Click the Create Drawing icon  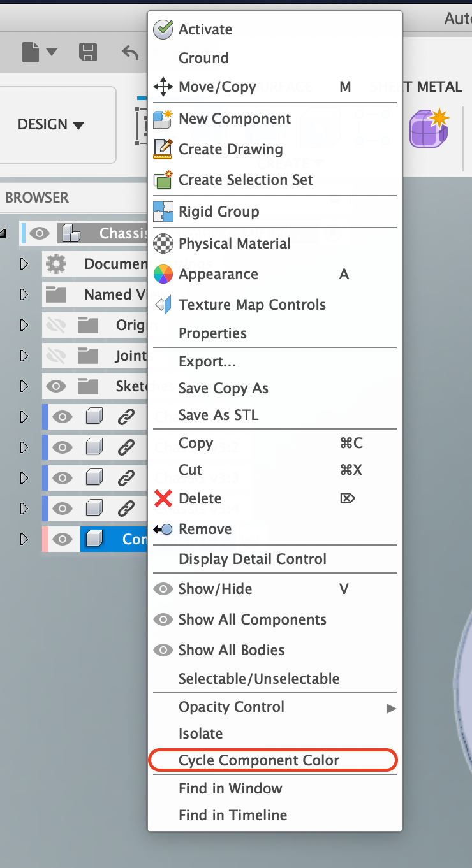coord(164,149)
